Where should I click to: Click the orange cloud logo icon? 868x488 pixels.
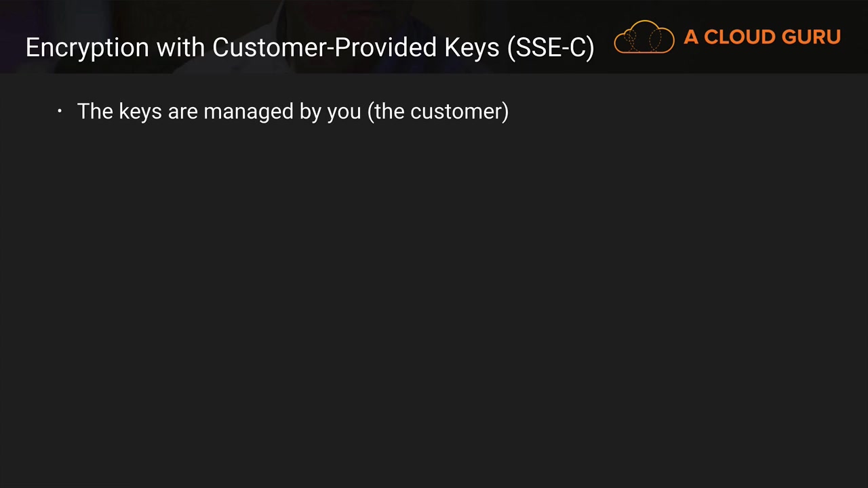(x=644, y=37)
